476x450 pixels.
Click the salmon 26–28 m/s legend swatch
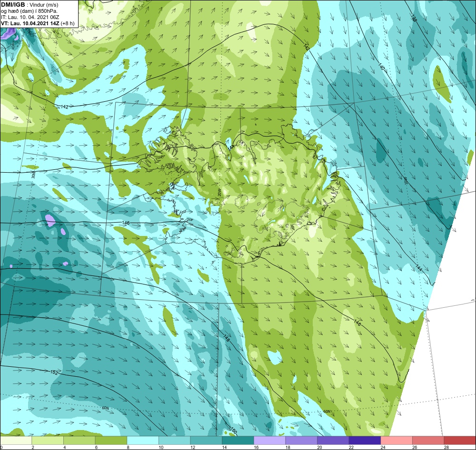click(x=428, y=440)
